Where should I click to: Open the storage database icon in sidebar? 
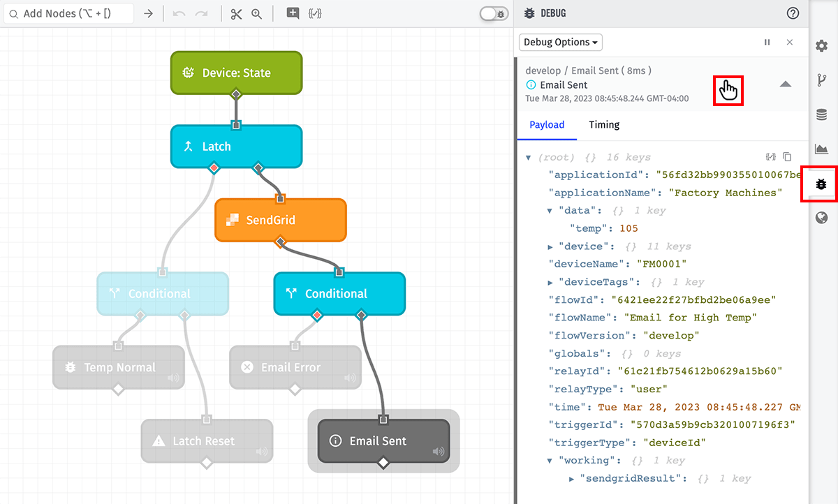[x=822, y=114]
